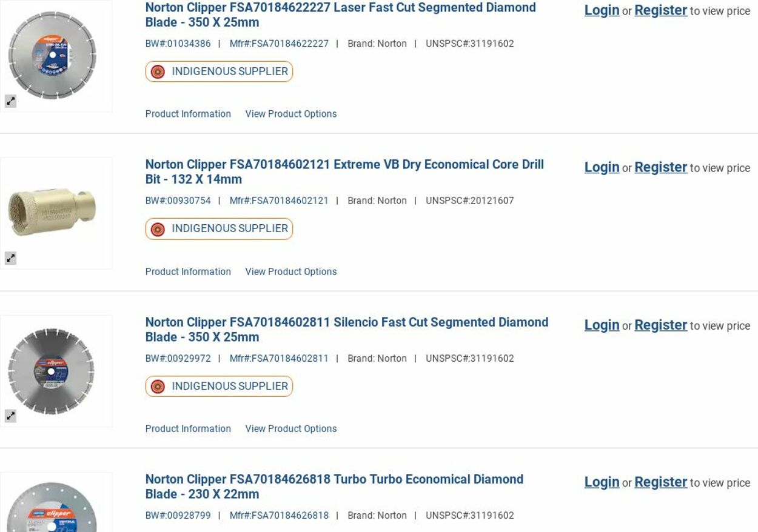Expand the Silencio Fast Cut blade image
Screen dimensions: 758x532
(10, 416)
